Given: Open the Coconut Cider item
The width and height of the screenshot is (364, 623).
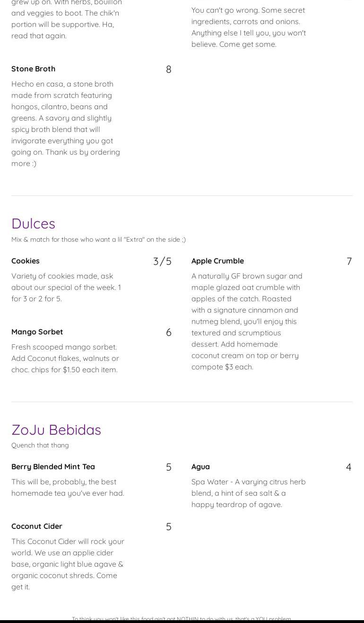Looking at the screenshot, I should point(37,526).
